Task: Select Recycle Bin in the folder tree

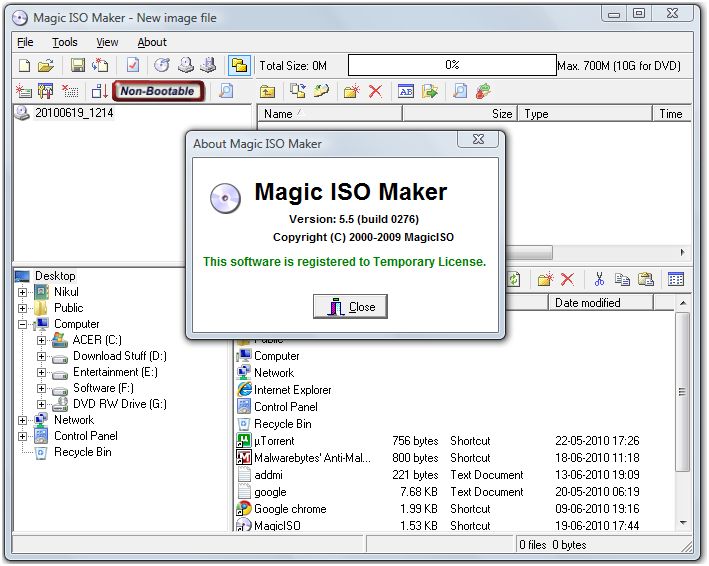Action: (82, 452)
